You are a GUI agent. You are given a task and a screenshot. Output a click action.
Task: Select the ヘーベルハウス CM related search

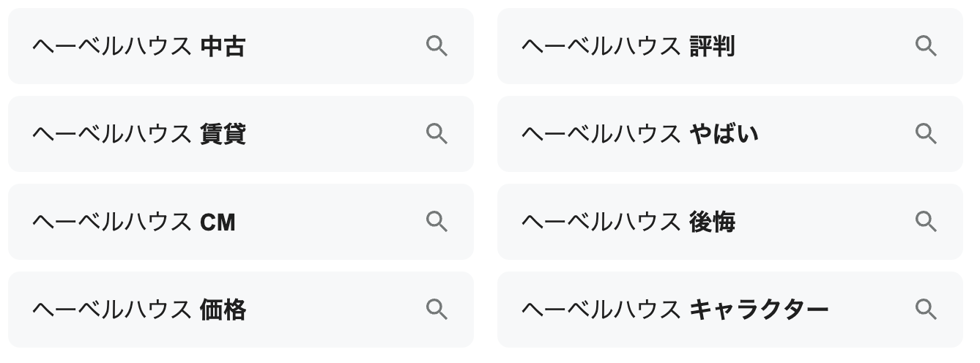(x=134, y=222)
